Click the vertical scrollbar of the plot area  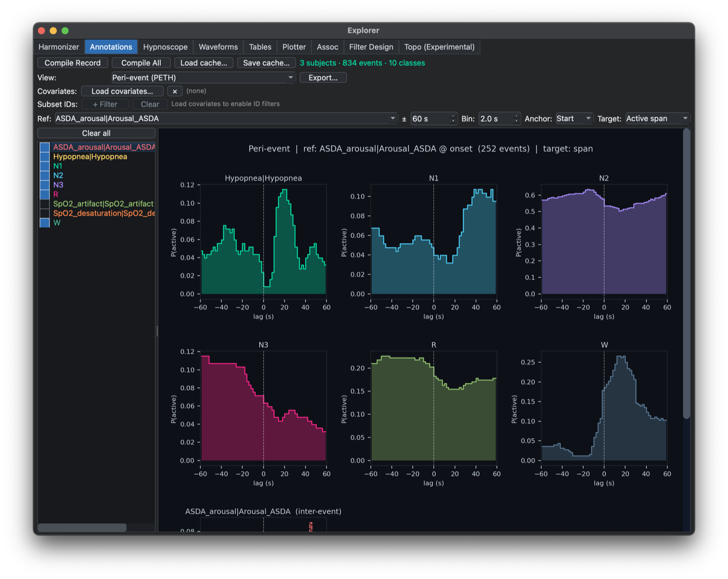687,273
